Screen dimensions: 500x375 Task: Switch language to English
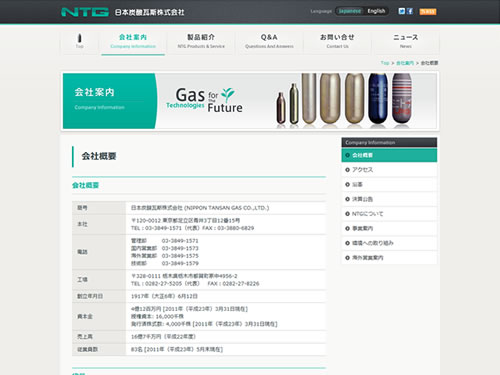point(376,11)
